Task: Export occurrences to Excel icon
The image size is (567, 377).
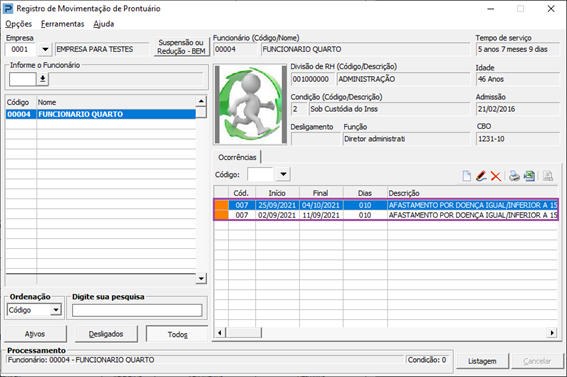Action: [x=530, y=176]
